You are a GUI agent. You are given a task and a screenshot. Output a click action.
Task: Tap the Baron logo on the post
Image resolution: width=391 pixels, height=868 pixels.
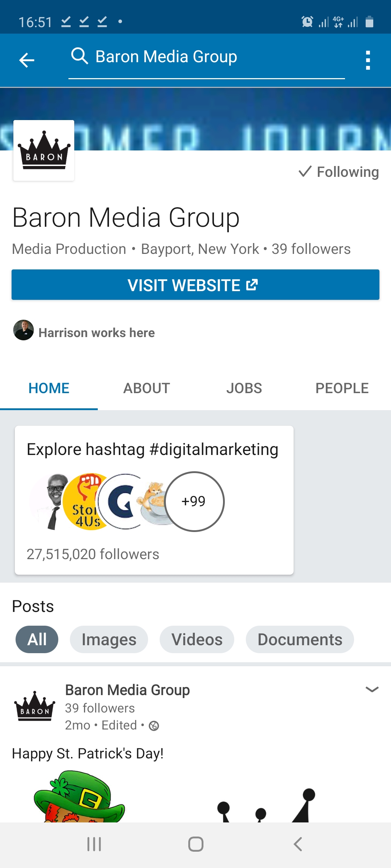(34, 707)
